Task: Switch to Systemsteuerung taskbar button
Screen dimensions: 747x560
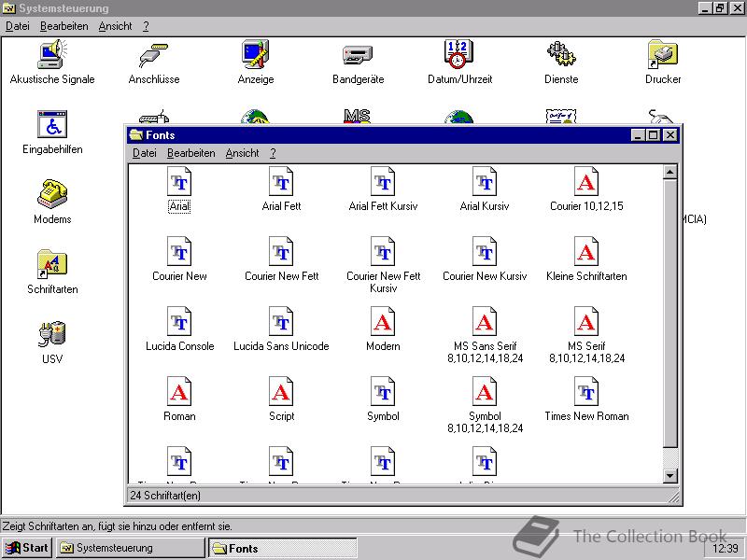Action: pos(130,548)
